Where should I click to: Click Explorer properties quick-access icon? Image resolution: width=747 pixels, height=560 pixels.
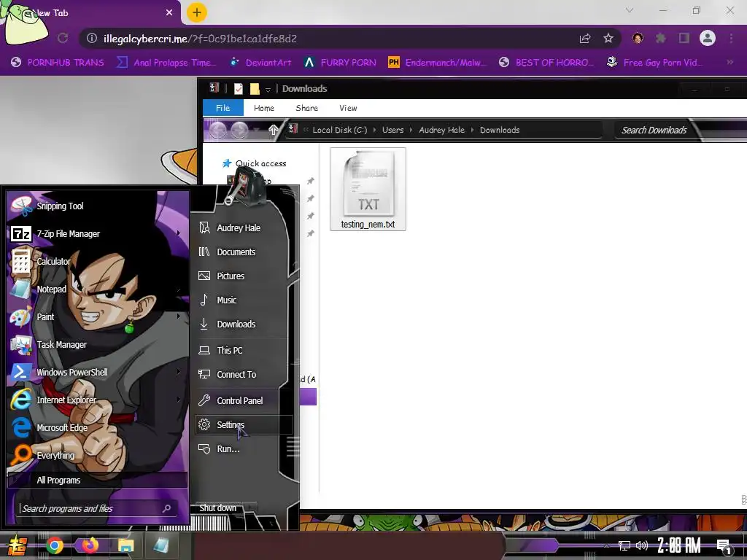(x=239, y=88)
